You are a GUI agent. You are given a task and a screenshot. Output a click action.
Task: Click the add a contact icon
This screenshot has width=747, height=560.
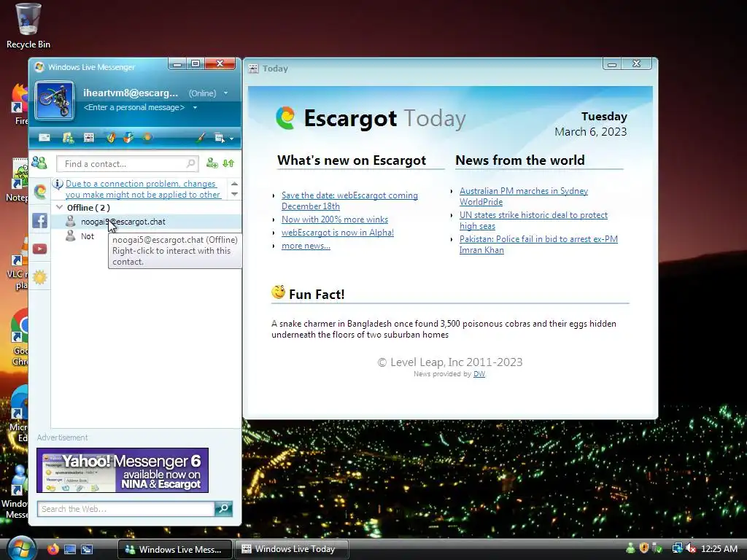(x=212, y=163)
